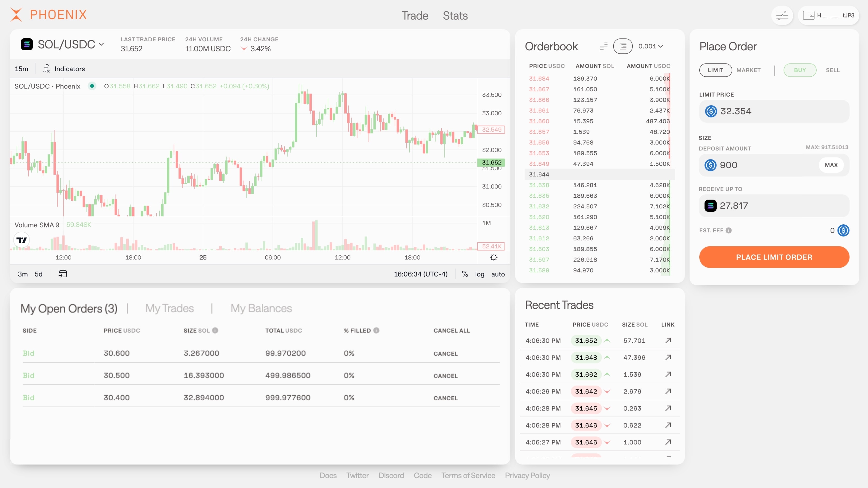
Task: Open the chart settings gear icon
Action: (x=494, y=257)
